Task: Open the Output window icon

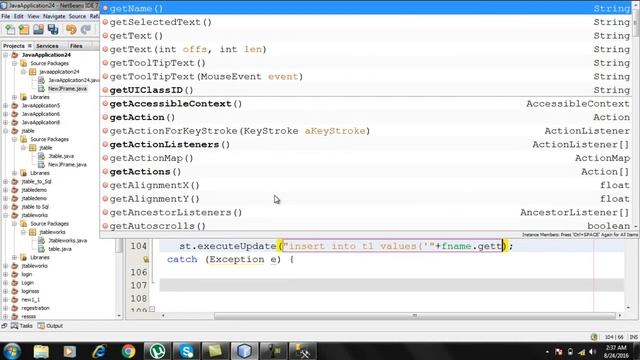Action: coord(41,326)
